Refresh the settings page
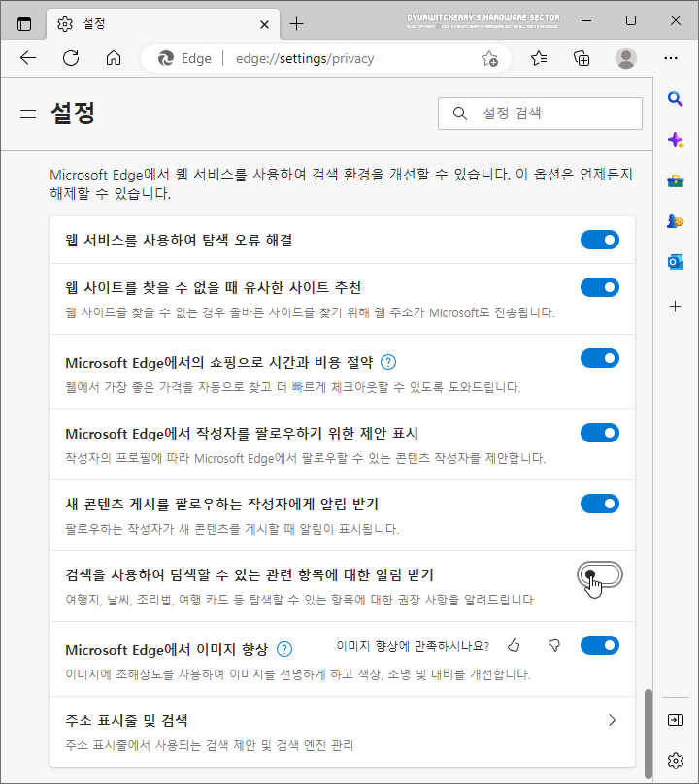699x784 pixels. click(71, 58)
